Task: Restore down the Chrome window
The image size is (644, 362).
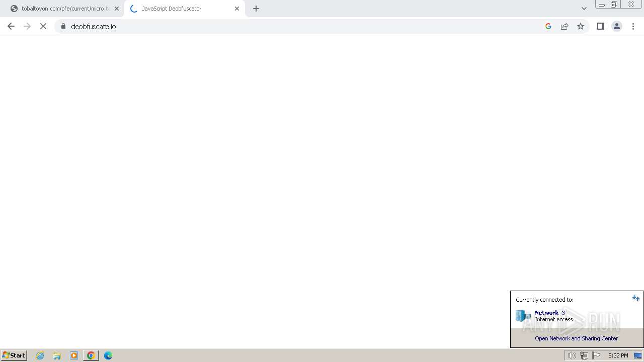Action: pyautogui.click(x=614, y=5)
